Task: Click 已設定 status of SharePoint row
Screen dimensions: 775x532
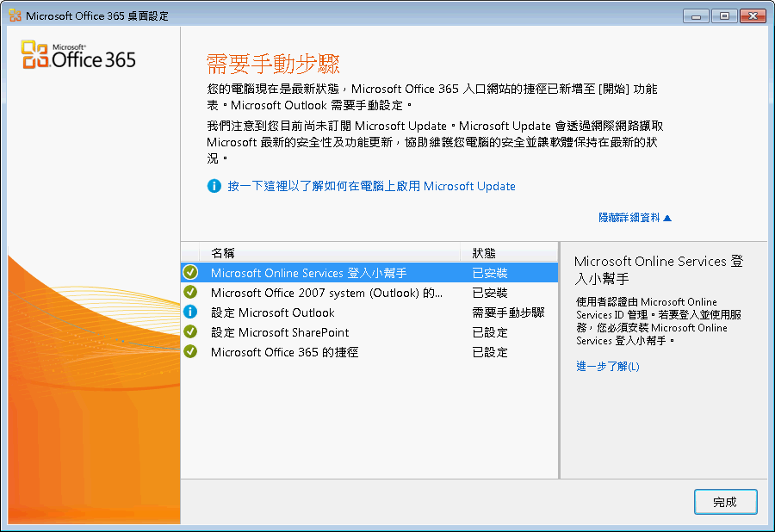Action: pos(490,332)
